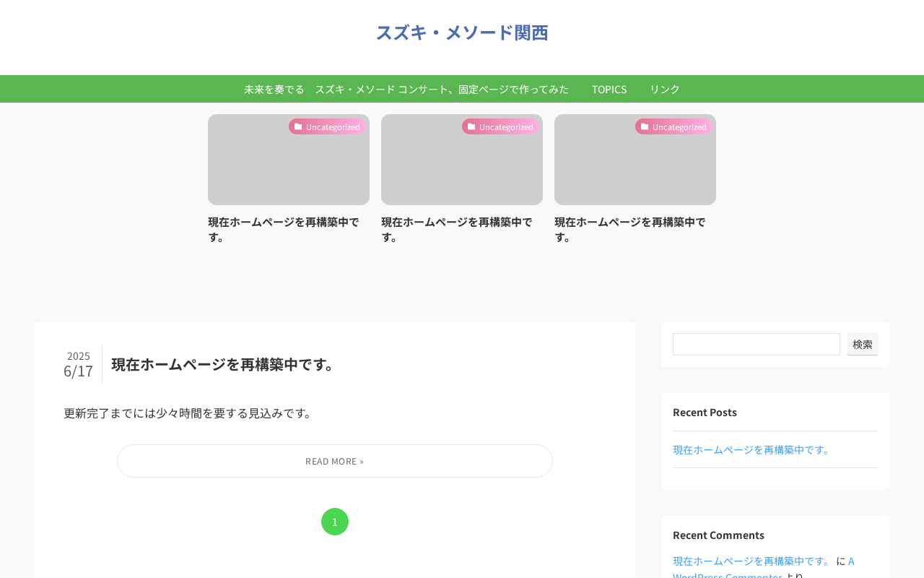Open the rightmost gray post thumbnail
The height and width of the screenshot is (578, 924).
coord(635,160)
